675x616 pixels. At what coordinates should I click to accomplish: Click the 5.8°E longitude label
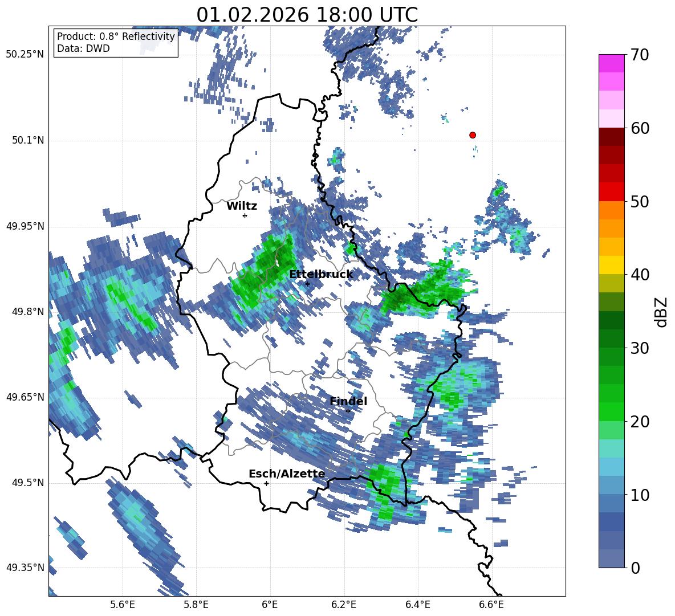196,605
